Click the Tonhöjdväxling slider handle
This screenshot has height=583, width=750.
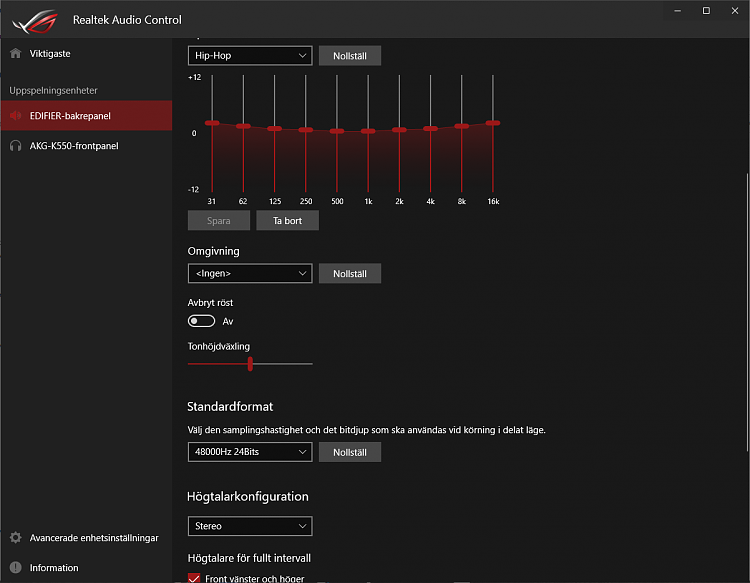[250, 364]
